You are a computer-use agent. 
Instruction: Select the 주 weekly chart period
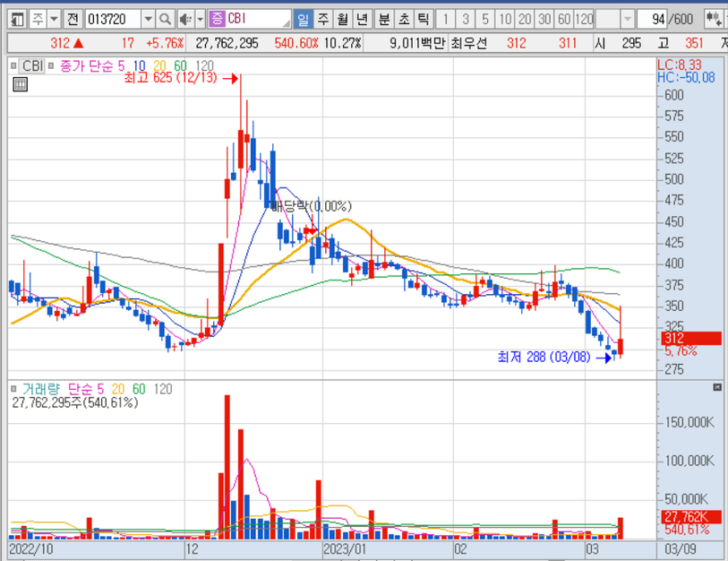coord(322,19)
